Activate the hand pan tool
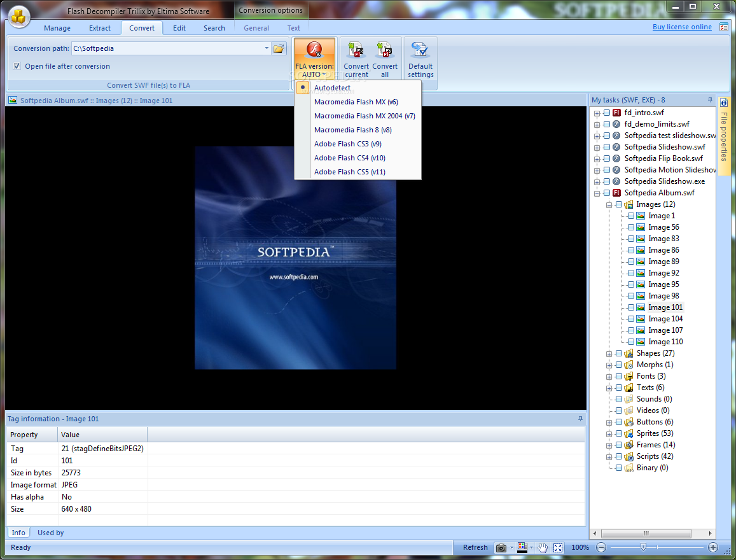736x560 pixels. pyautogui.click(x=543, y=548)
